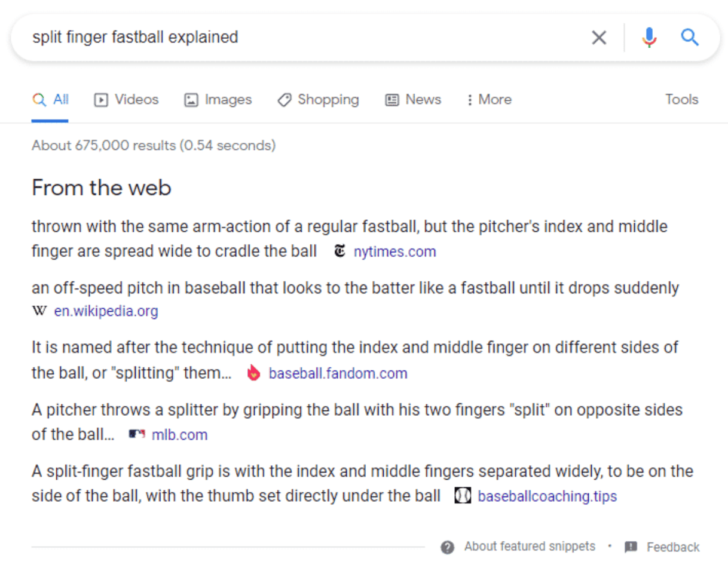The height and width of the screenshot is (577, 728).
Task: Click the Wikipedia W favicon
Action: click(x=39, y=311)
